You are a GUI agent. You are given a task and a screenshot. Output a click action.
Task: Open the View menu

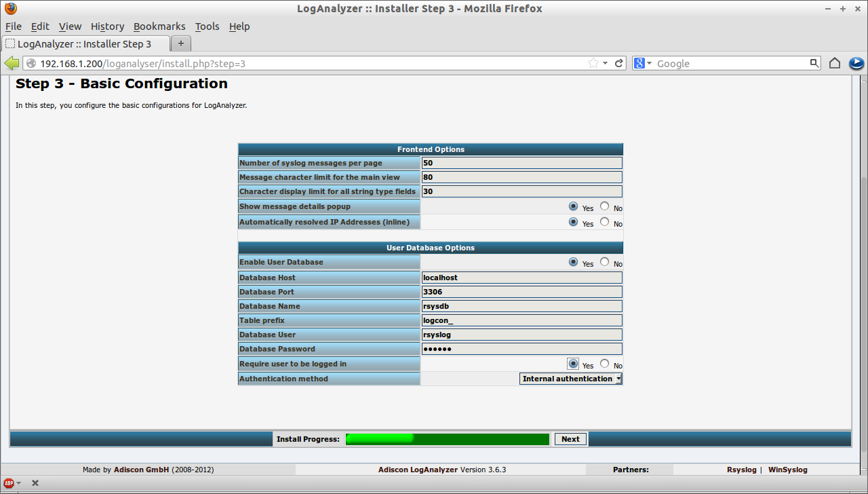point(70,26)
